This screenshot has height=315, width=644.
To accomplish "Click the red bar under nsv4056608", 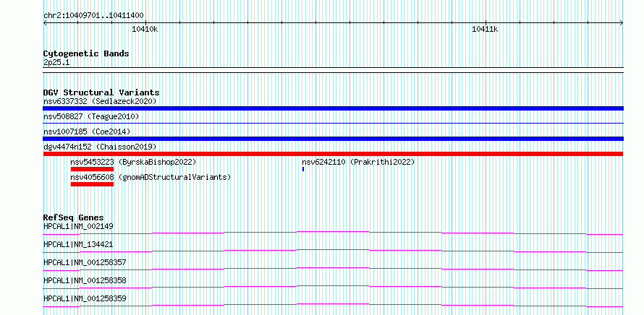I will point(92,184).
